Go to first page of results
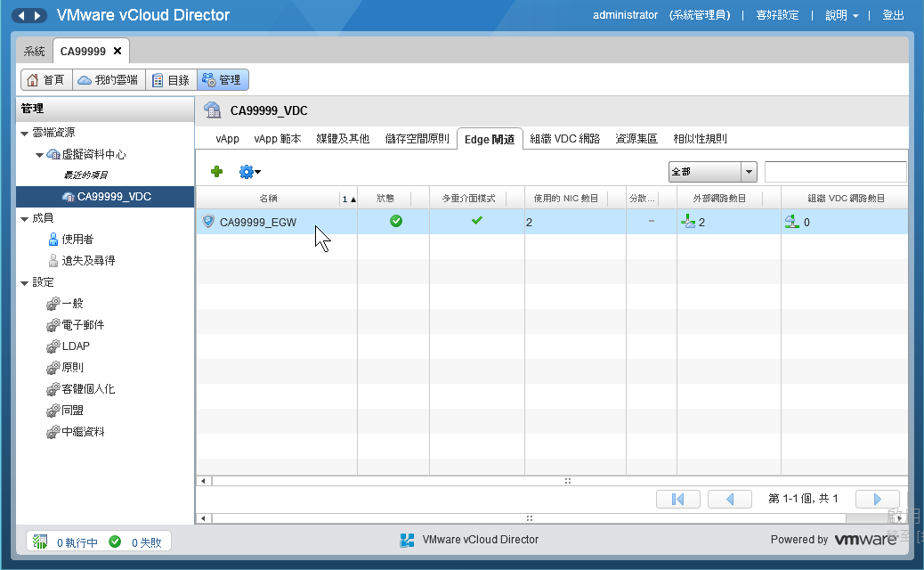 677,500
